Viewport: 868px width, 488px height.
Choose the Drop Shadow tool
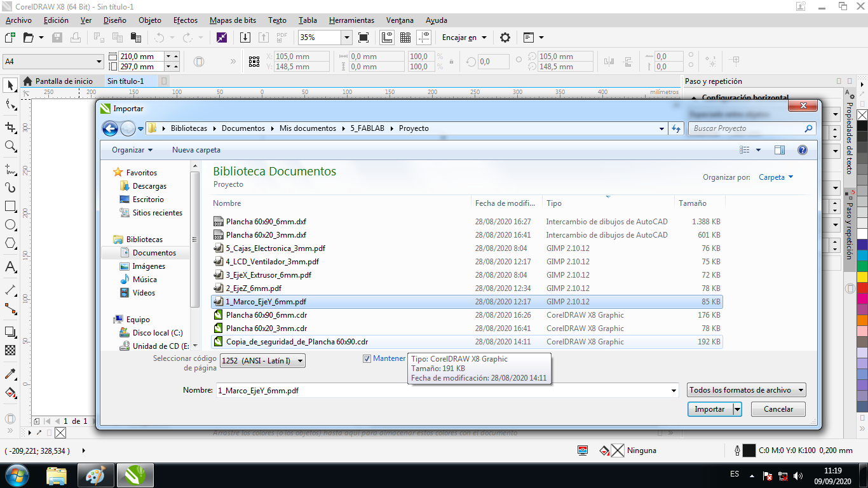[10, 332]
